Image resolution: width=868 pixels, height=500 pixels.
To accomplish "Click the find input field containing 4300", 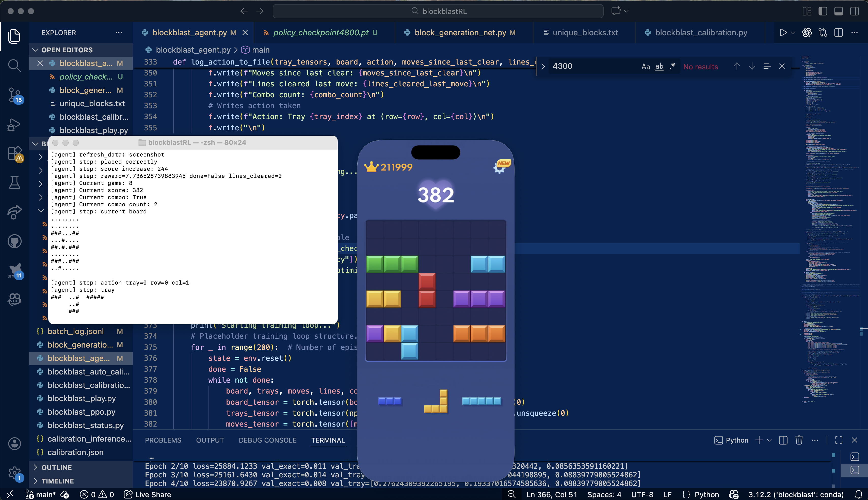I will 593,66.
